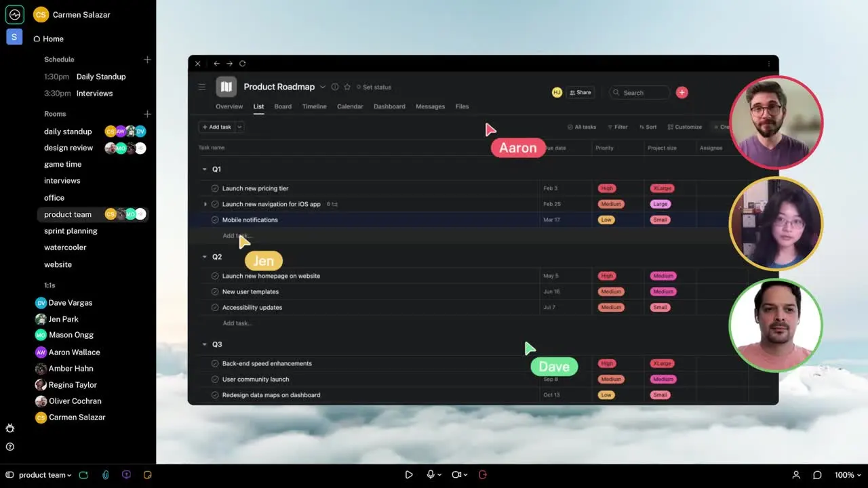This screenshot has height=488, width=868.
Task: Expand Launch new navigation for iOS subtasks
Action: 205,204
